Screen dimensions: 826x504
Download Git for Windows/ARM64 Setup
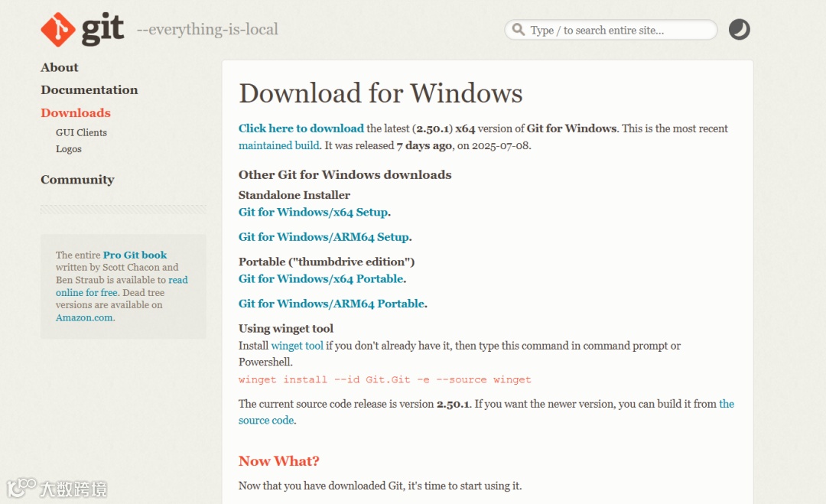pyautogui.click(x=324, y=237)
